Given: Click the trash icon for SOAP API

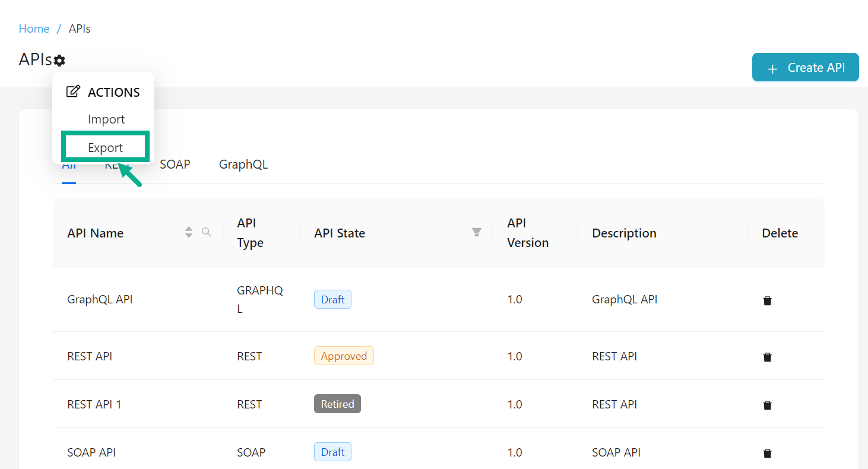Looking at the screenshot, I should point(767,453).
